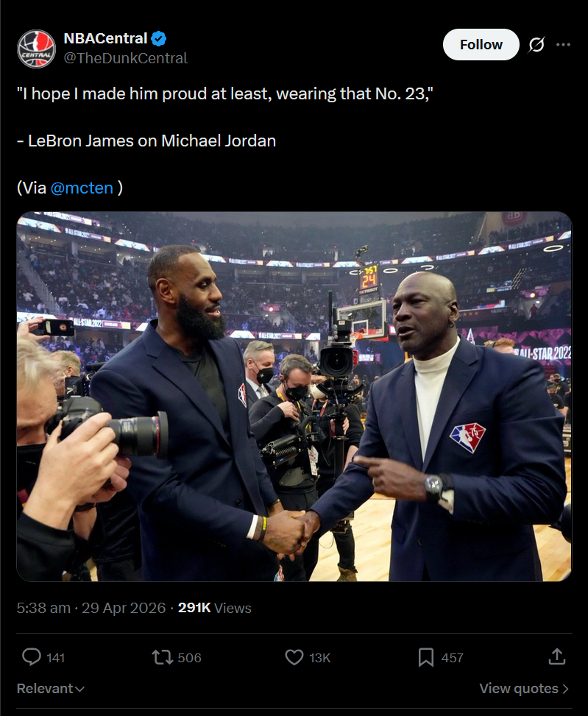Open the three-dots more options menu
The width and height of the screenshot is (588, 716).
564,44
